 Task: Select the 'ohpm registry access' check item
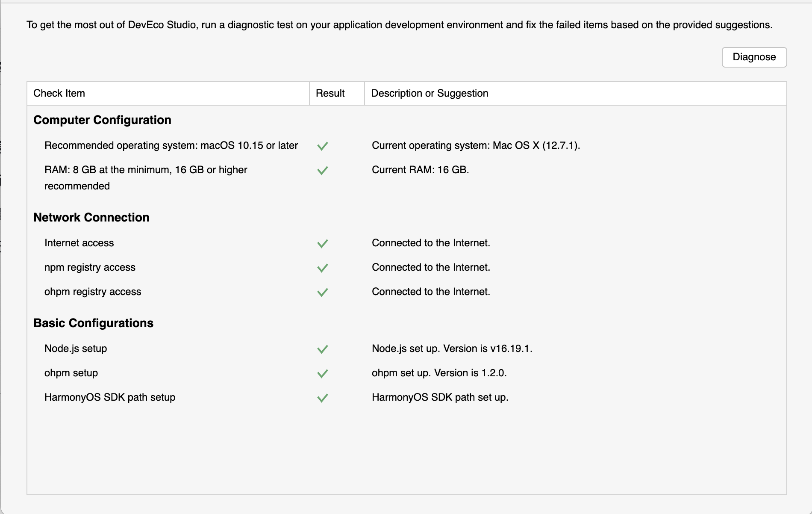(x=93, y=292)
